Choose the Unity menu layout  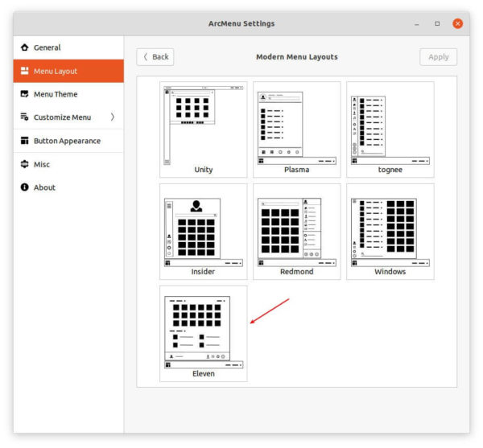pos(204,129)
